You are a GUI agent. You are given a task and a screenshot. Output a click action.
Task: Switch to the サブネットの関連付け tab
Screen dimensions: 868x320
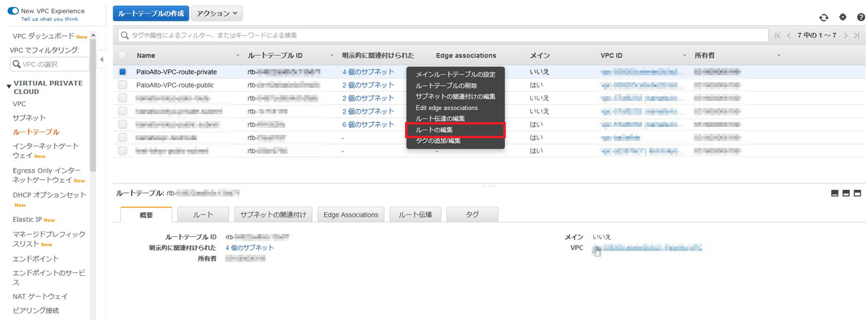coord(274,215)
